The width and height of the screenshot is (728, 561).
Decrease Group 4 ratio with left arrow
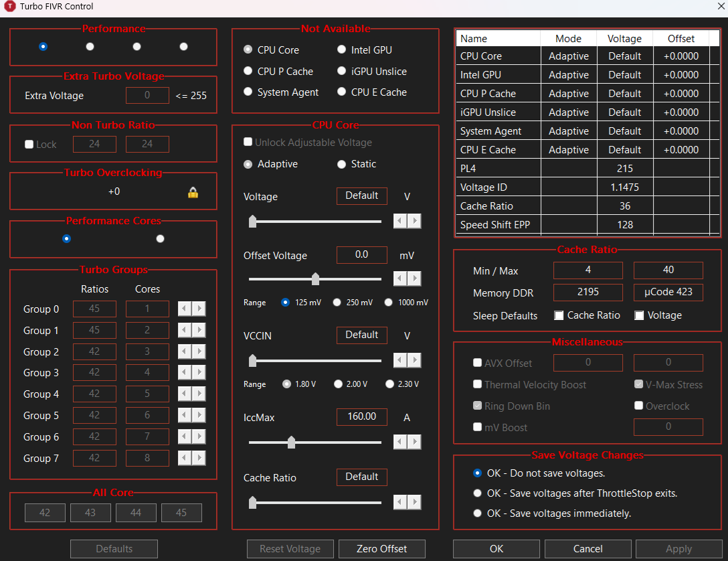pos(185,394)
